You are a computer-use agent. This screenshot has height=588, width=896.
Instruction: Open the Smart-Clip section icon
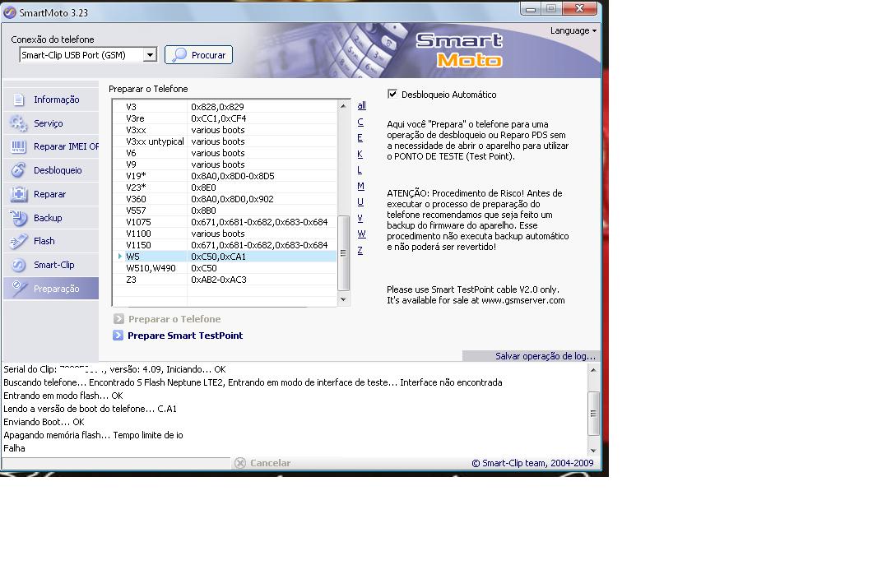point(19,265)
